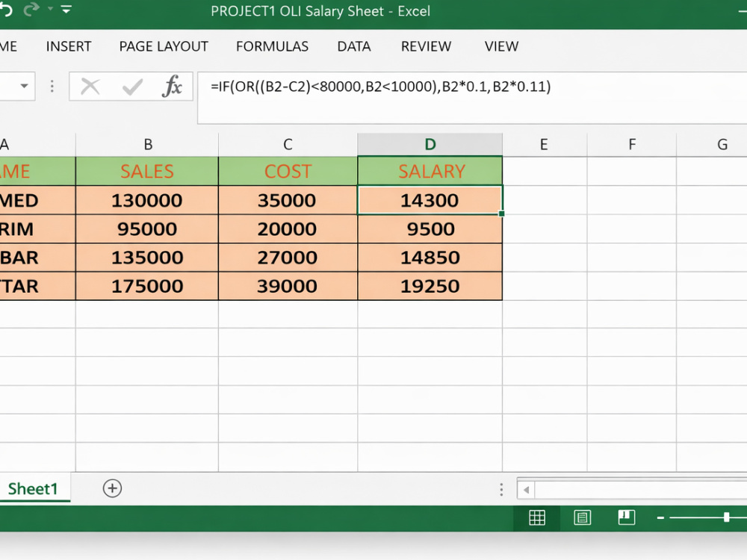
Task: Select column G header
Action: click(x=712, y=144)
